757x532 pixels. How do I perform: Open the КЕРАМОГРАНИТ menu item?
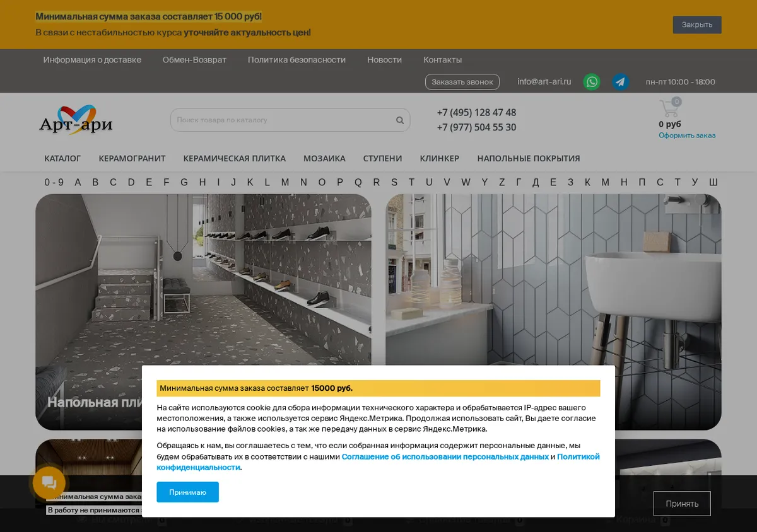[132, 158]
